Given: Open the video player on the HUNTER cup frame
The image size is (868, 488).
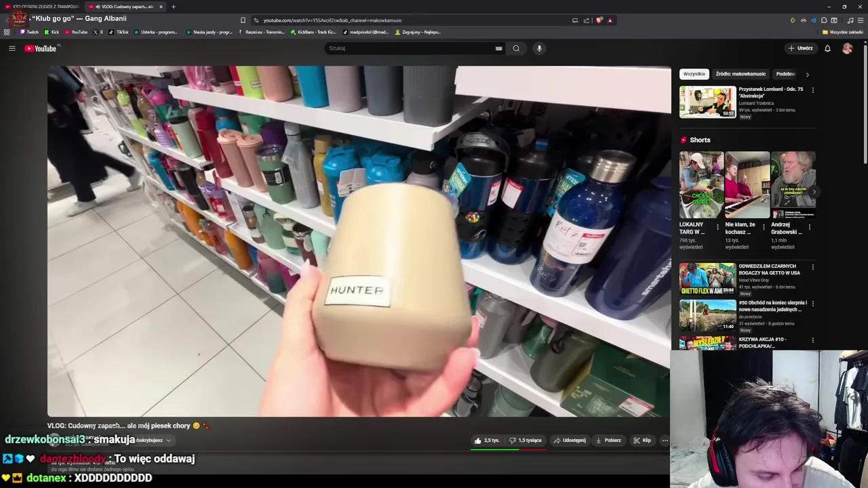Looking at the screenshot, I should 359,241.
